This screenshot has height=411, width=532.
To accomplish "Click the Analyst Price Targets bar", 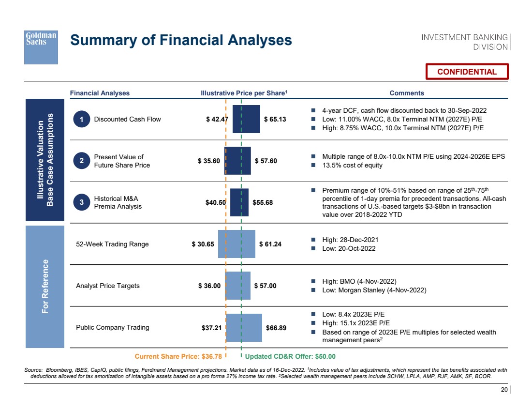I will [x=237, y=286].
